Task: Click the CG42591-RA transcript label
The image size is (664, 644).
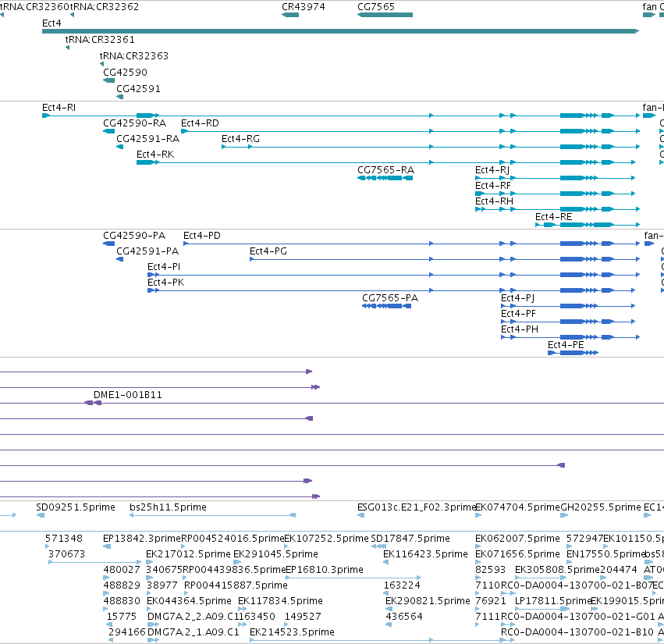Action: click(x=147, y=139)
